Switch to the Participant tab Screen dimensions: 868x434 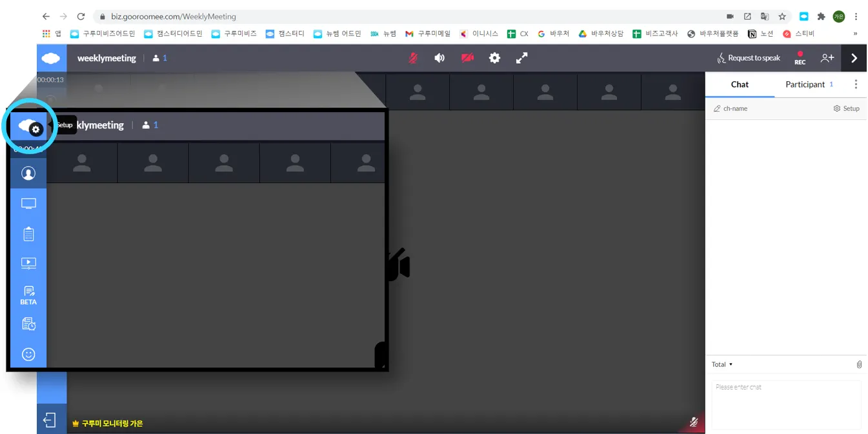pos(809,84)
